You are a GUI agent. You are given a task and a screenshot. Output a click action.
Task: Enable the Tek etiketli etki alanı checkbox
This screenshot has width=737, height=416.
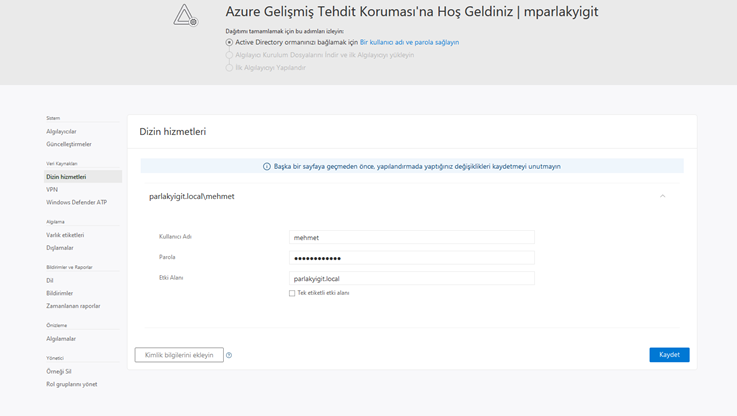click(x=292, y=293)
